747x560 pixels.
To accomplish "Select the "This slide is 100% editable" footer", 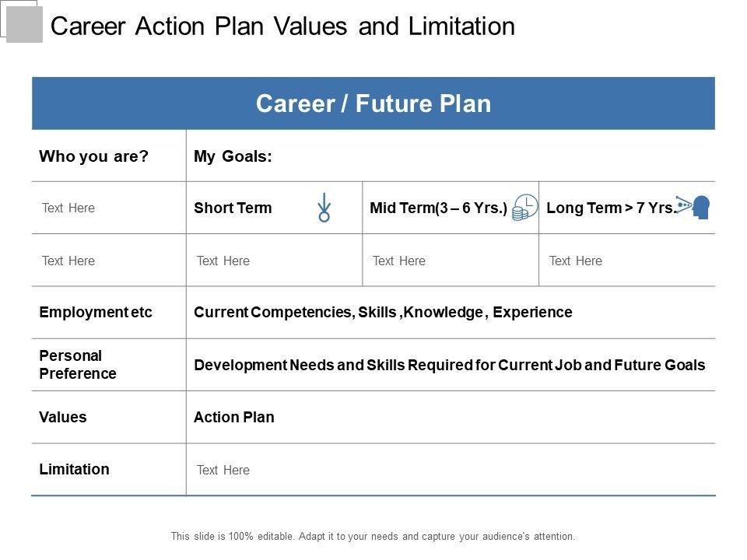I will pyautogui.click(x=373, y=536).
